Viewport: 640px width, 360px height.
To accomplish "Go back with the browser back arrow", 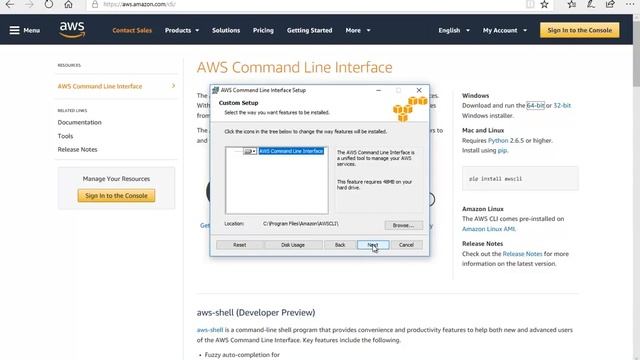I will [9, 4].
